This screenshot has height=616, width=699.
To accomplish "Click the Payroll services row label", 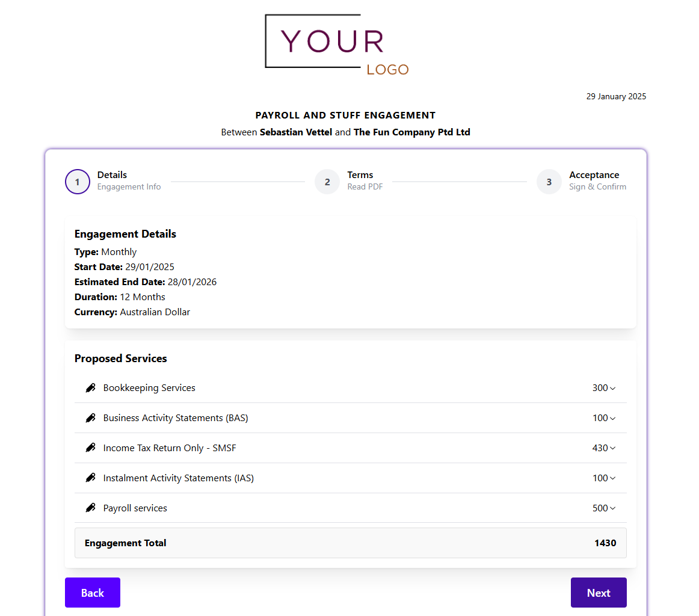I will tap(135, 508).
